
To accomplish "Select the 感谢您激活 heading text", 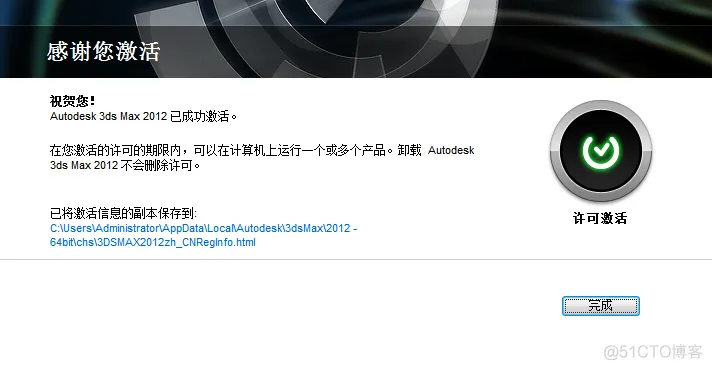I will pos(104,51).
